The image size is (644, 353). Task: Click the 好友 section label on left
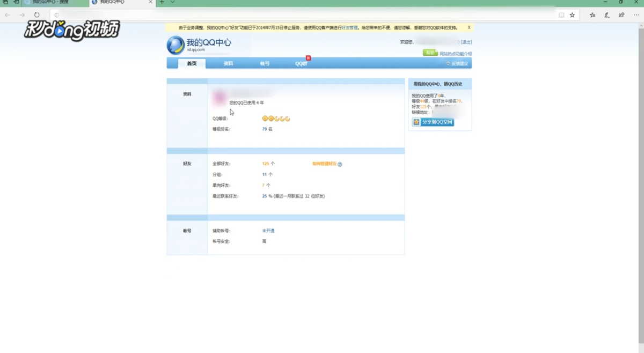187,164
